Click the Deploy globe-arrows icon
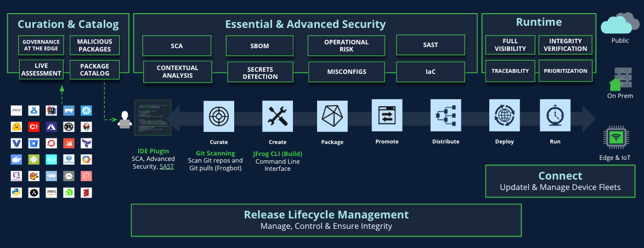 click(504, 116)
